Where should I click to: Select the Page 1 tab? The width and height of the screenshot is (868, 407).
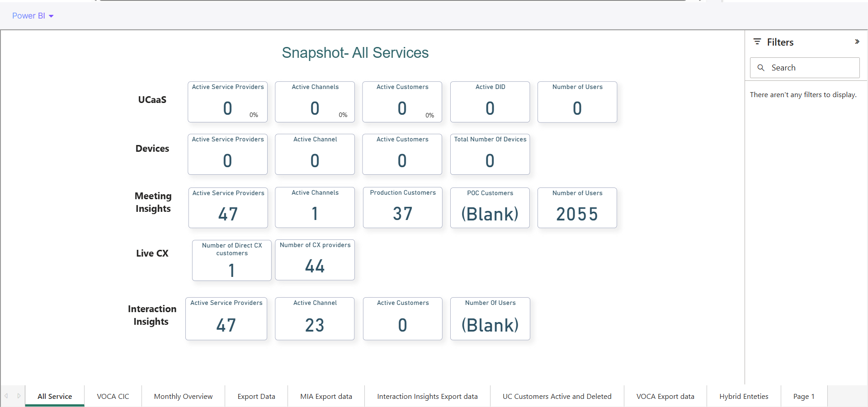click(x=804, y=396)
